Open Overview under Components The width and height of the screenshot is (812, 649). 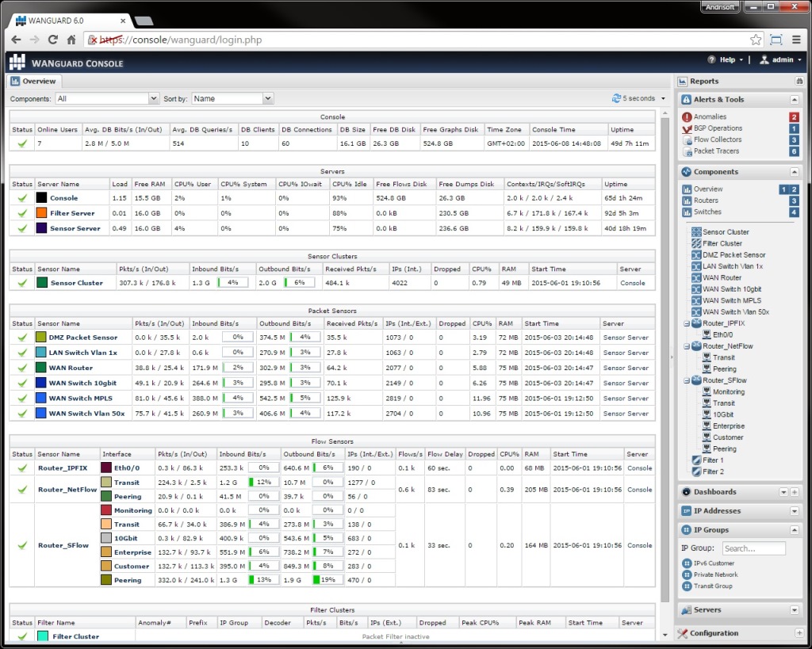(708, 189)
